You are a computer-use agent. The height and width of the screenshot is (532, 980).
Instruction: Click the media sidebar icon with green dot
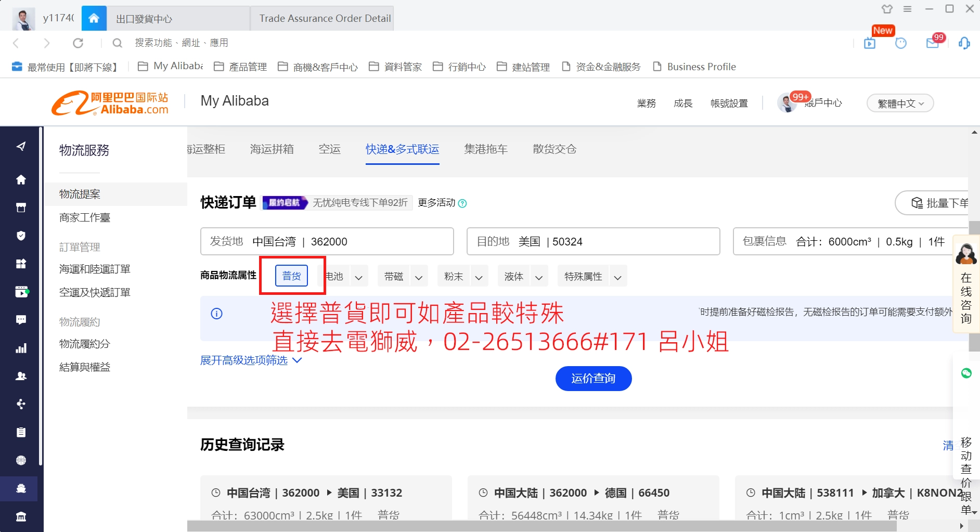pyautogui.click(x=21, y=292)
